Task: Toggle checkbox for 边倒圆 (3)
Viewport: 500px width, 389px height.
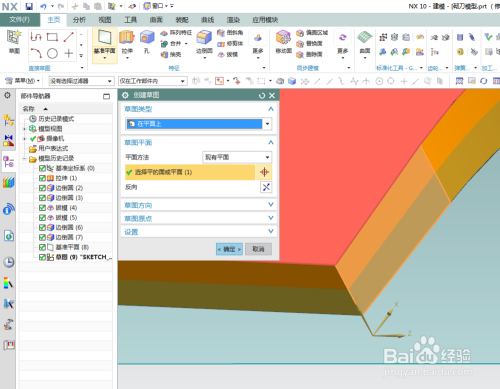Action: 42,198
